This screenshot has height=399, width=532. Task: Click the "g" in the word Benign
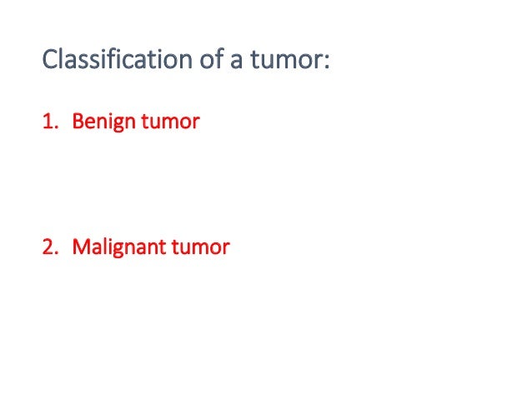[118, 124]
